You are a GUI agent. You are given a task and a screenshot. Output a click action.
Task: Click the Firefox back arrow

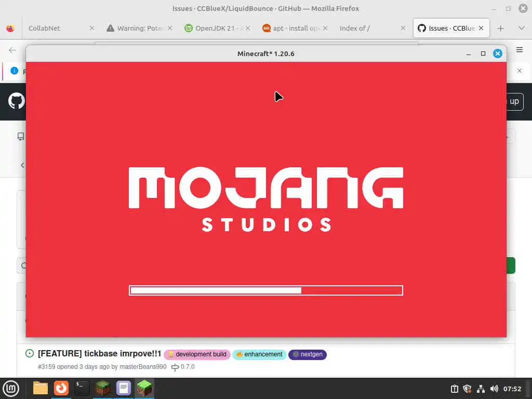coord(12,50)
